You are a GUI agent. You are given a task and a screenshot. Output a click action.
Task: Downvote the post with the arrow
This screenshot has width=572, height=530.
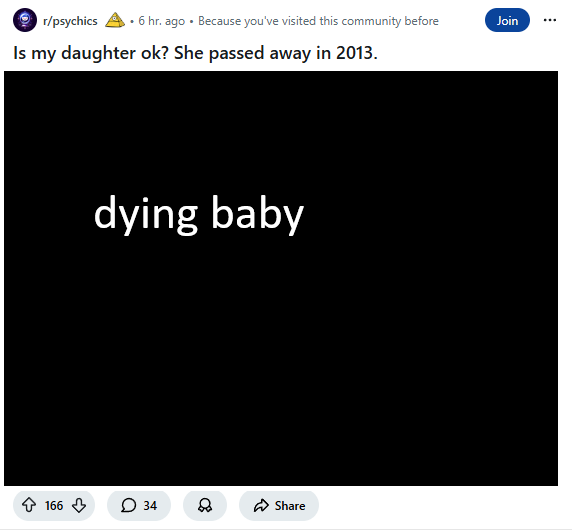point(79,505)
